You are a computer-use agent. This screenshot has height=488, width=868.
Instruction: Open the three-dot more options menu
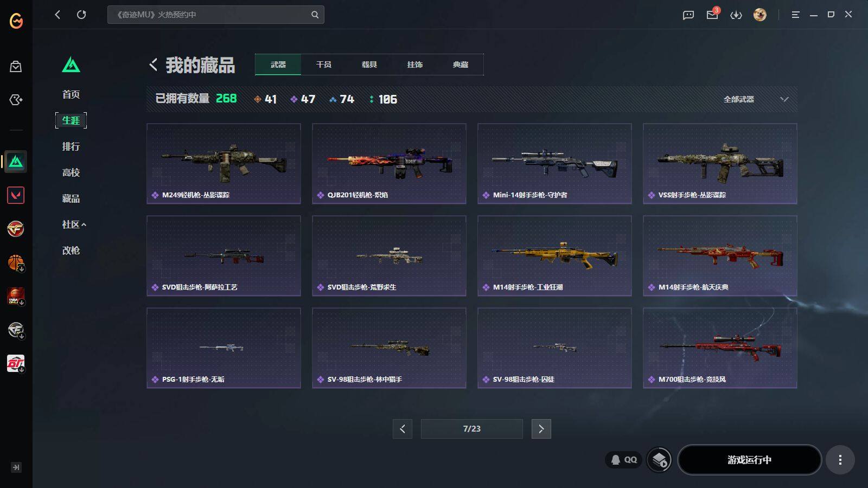[840, 460]
